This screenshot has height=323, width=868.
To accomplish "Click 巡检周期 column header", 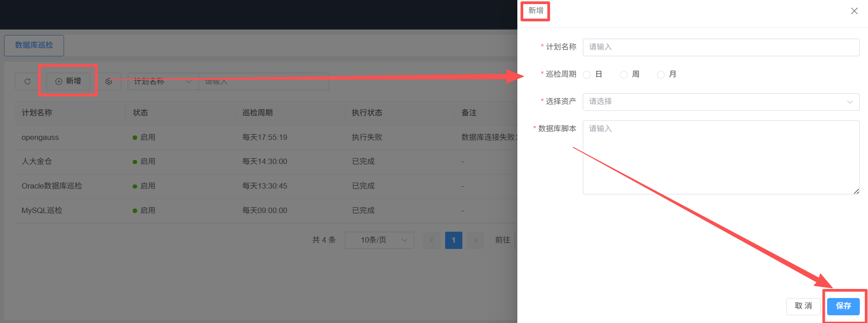I will pyautogui.click(x=258, y=113).
